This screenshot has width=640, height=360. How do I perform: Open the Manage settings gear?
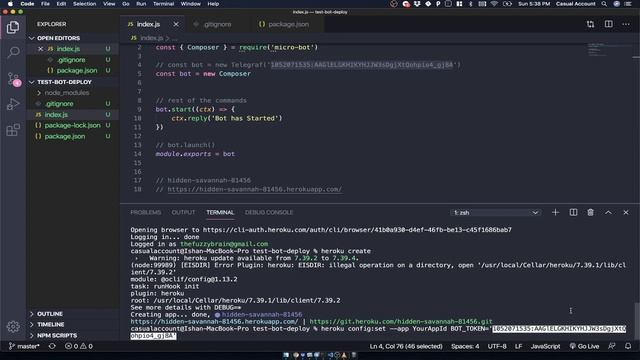coord(13,327)
